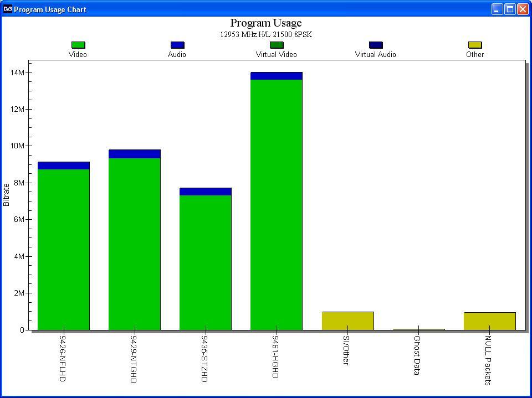Click blue audio segment atop 9461-HGHD bar
Screen dimensions: 532x398
[276, 76]
